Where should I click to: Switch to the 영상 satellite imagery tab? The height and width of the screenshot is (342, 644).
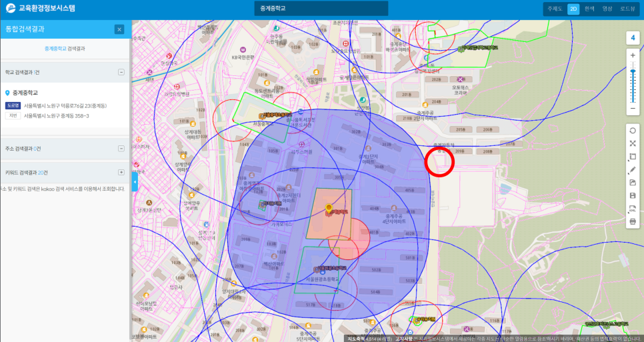(607, 9)
